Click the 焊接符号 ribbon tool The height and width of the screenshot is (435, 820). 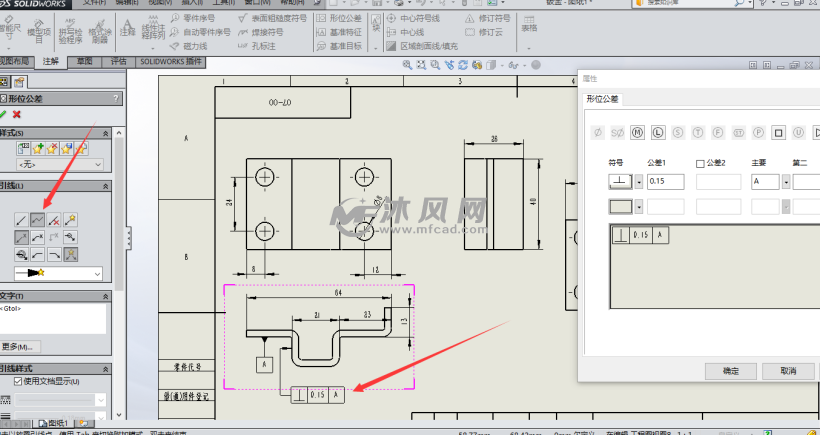point(260,32)
